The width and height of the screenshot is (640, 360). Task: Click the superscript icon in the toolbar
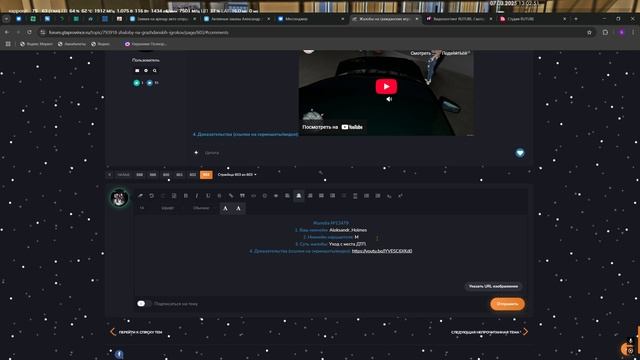tap(400, 196)
